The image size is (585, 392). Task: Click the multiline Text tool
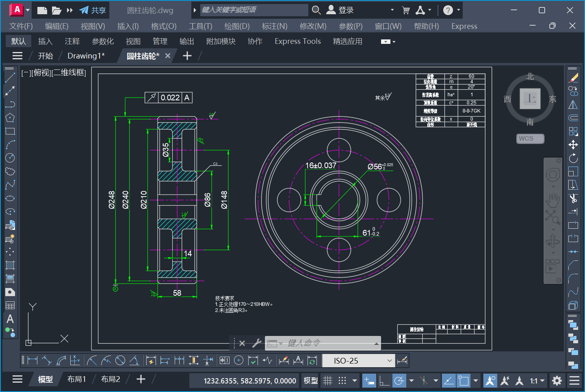(x=10, y=319)
